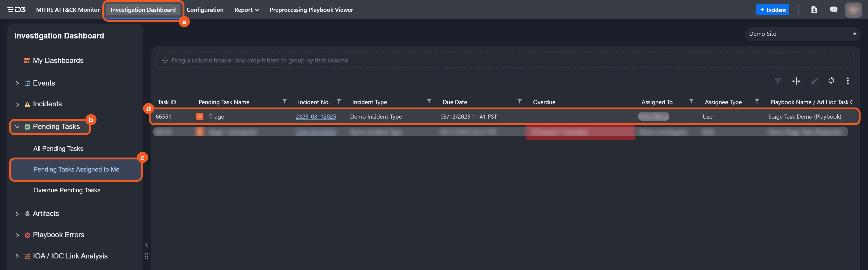Collapse the Pending Tasks section
This screenshot has height=270, width=868.
point(17,127)
